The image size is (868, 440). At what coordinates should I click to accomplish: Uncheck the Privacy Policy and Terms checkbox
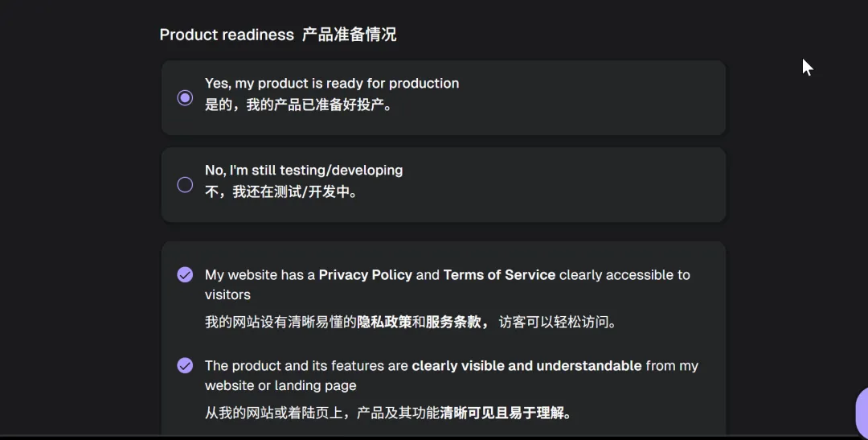point(185,275)
